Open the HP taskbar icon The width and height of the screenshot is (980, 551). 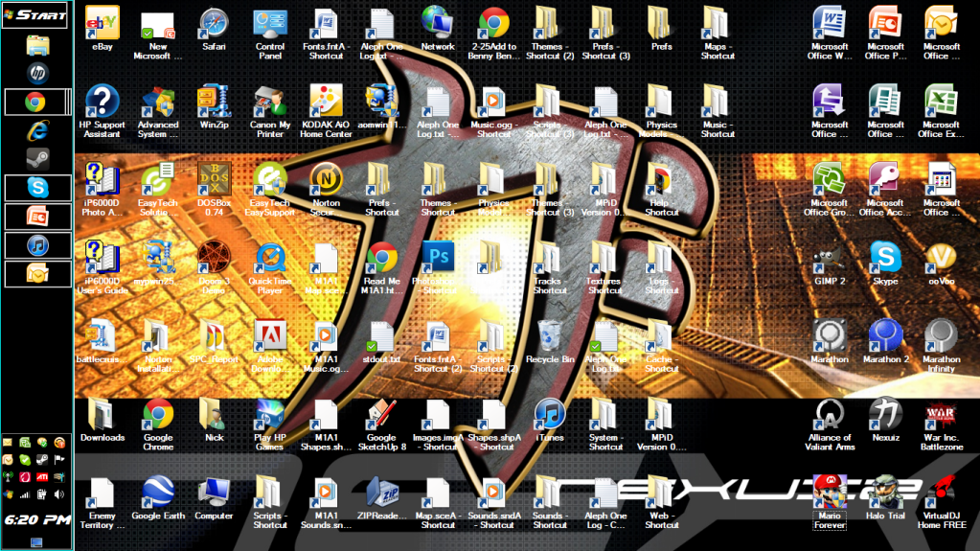[x=36, y=73]
